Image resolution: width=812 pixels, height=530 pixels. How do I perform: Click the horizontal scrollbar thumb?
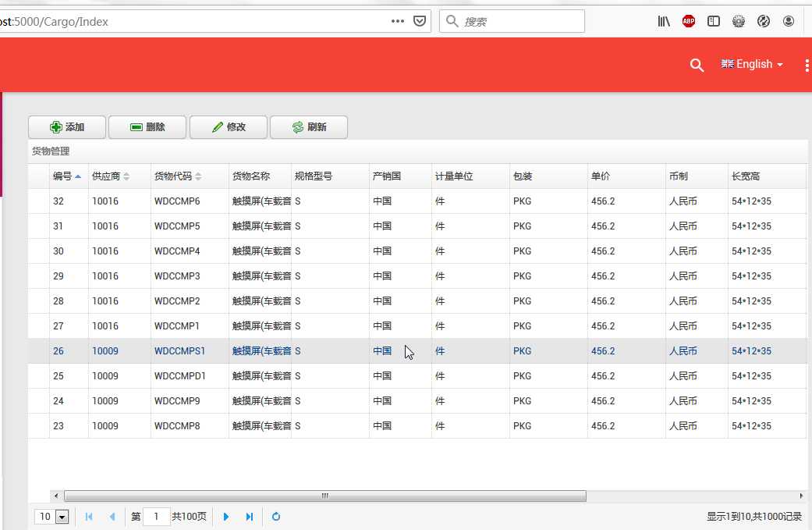pyautogui.click(x=324, y=496)
